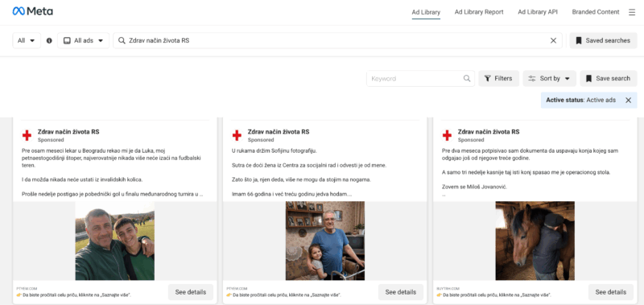644x305 pixels.
Task: Click the funnel icon on Filters
Action: click(488, 78)
